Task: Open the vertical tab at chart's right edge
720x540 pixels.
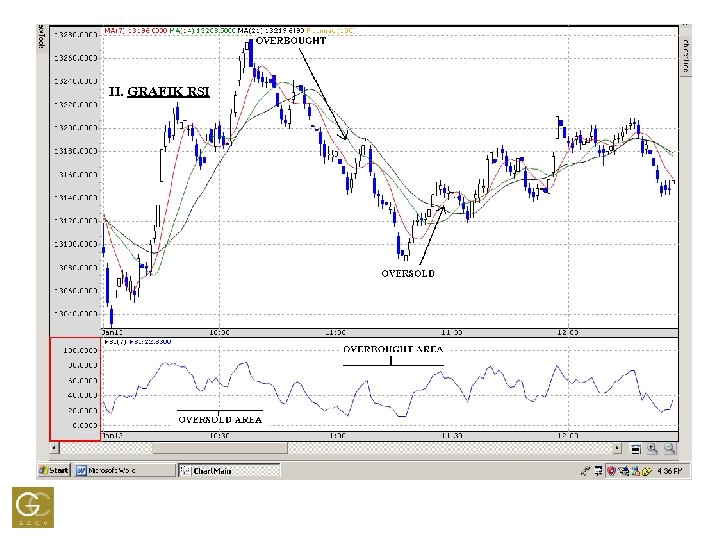Action: tap(686, 55)
